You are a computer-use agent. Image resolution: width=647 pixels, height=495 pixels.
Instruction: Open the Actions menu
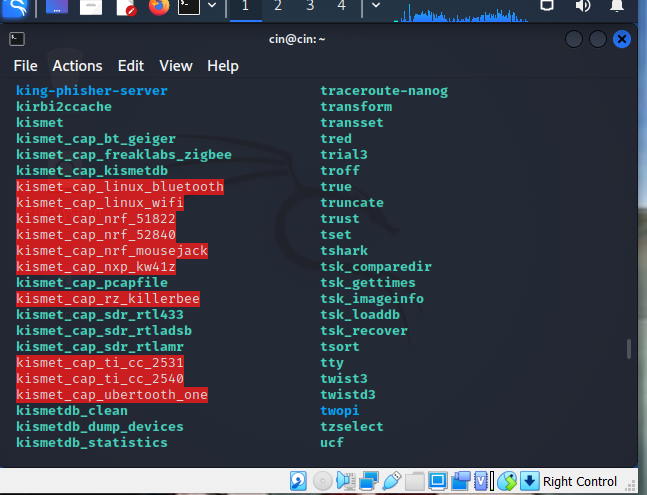coord(78,66)
